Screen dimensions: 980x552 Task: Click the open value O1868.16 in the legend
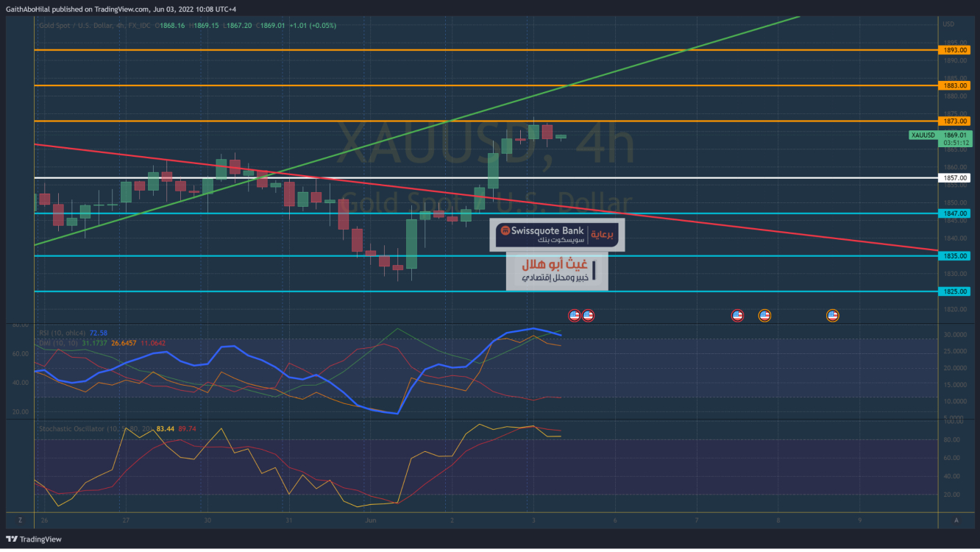[x=169, y=25]
